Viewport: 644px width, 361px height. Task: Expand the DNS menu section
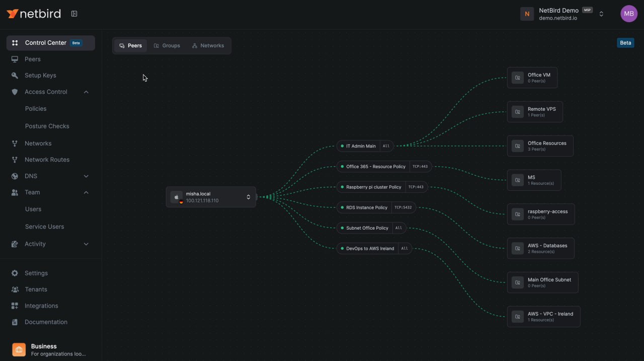86,176
